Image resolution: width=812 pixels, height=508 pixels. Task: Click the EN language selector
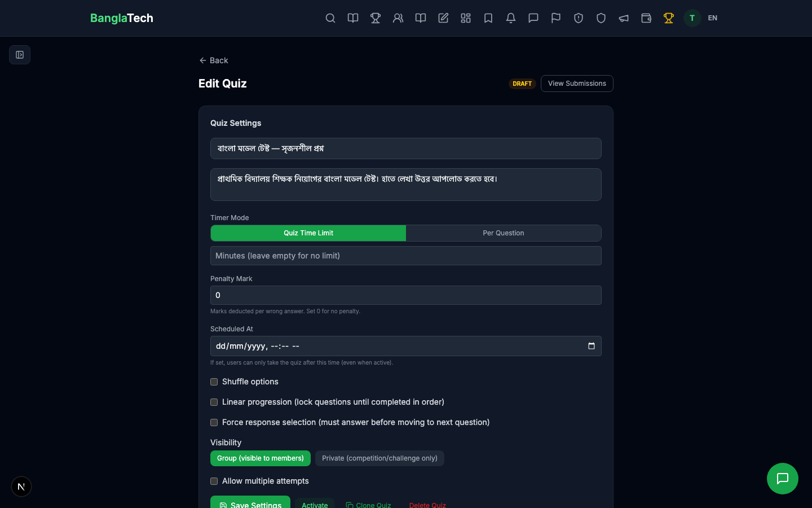click(712, 18)
